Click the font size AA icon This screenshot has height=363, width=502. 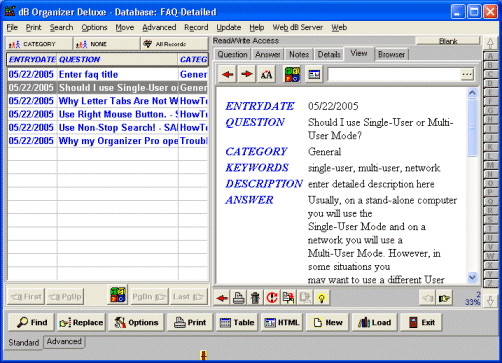[x=266, y=74]
